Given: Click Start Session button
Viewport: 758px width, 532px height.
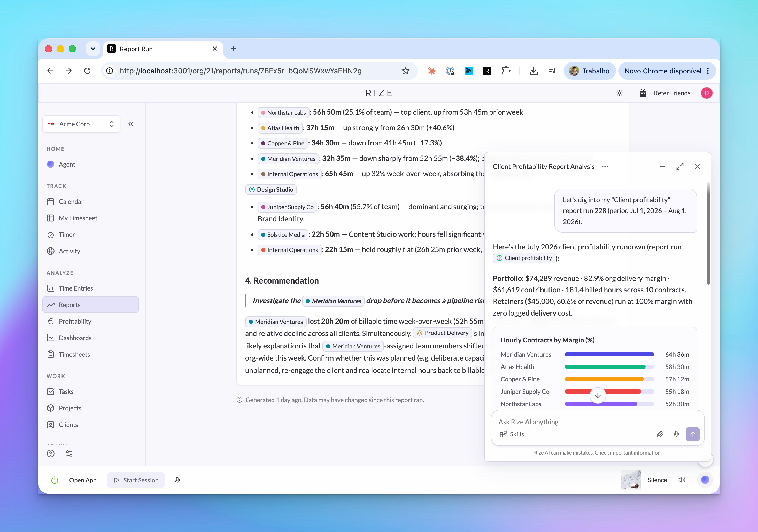Looking at the screenshot, I should (136, 480).
